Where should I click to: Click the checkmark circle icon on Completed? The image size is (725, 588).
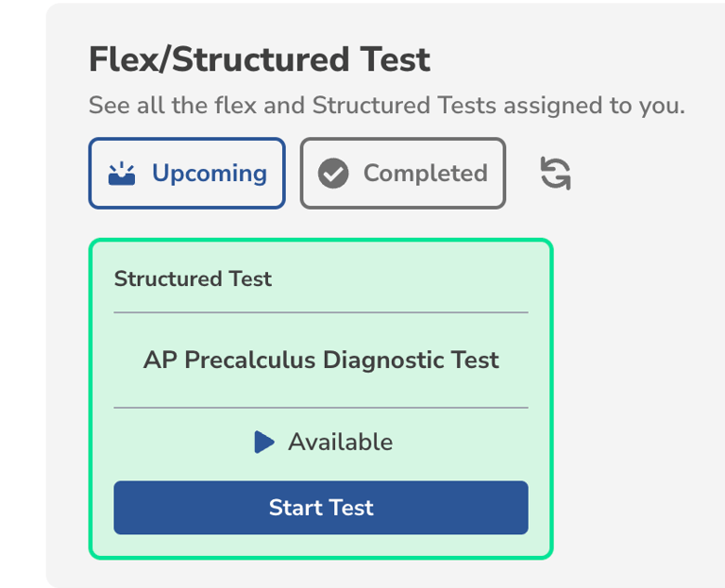coord(333,174)
